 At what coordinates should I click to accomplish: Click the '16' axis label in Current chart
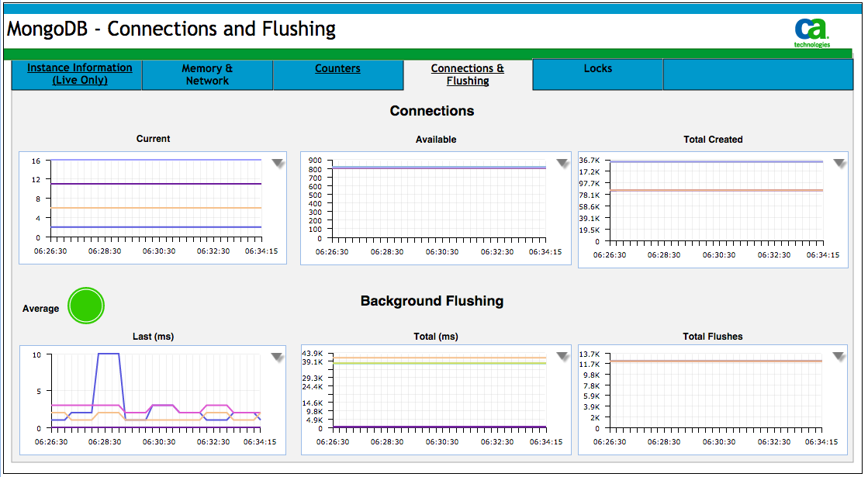pos(36,161)
